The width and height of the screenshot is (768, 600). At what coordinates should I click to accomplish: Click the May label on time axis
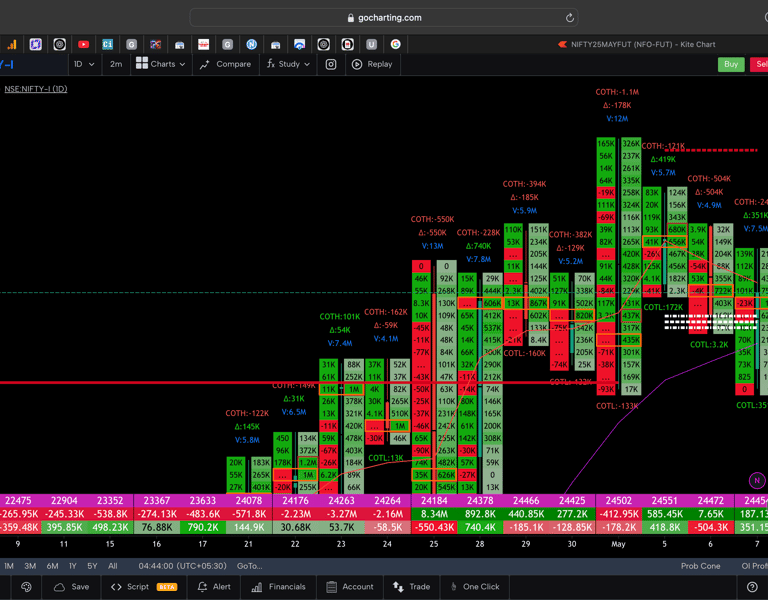coord(618,544)
